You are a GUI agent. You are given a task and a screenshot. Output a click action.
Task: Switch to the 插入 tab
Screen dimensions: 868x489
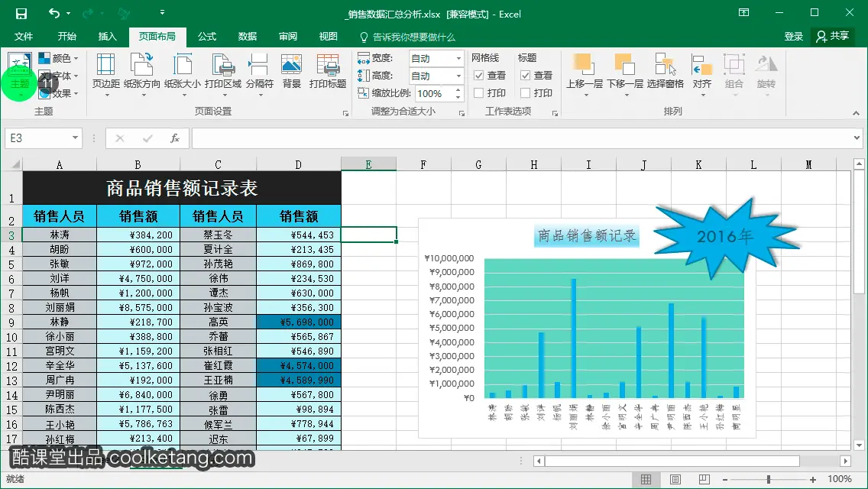[x=108, y=37]
